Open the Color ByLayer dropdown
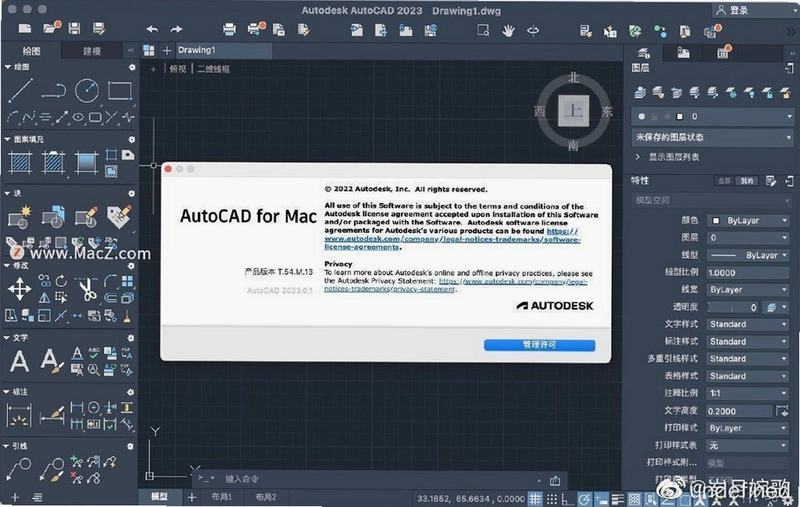The image size is (800, 507). point(748,221)
